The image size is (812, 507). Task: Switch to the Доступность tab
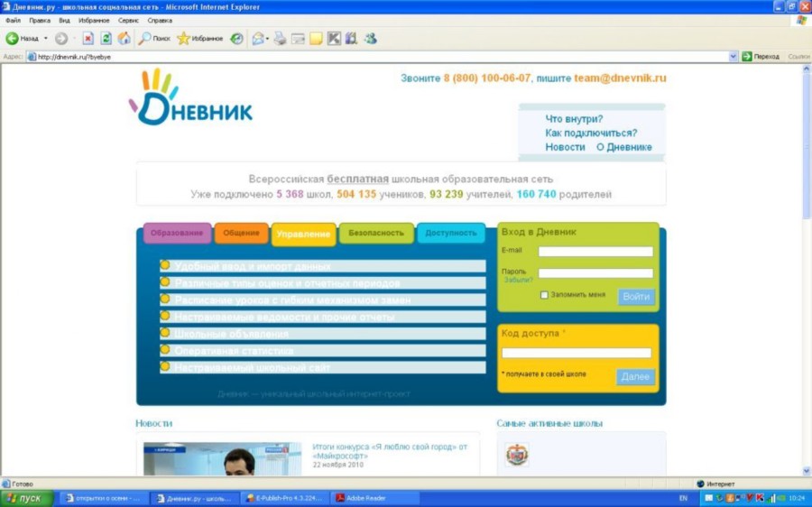coord(450,233)
